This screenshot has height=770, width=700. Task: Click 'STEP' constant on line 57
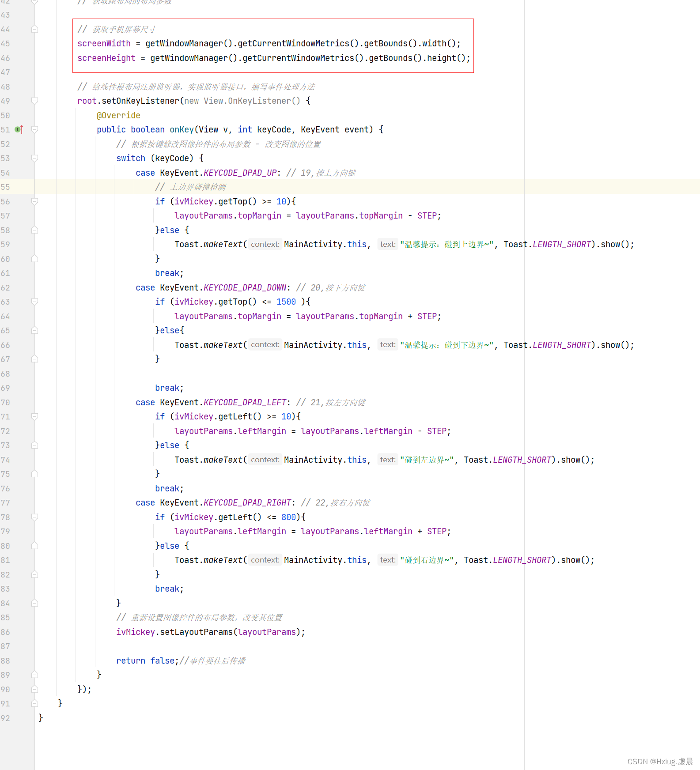point(427,215)
